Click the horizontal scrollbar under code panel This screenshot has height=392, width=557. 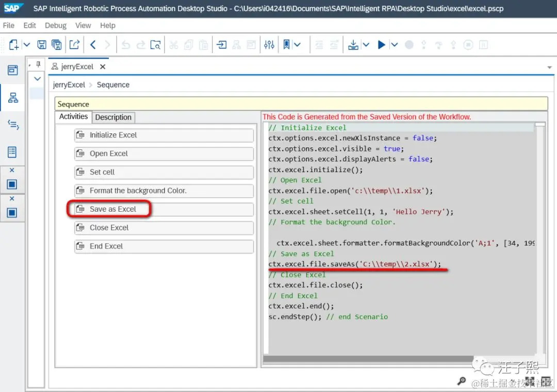[368, 359]
